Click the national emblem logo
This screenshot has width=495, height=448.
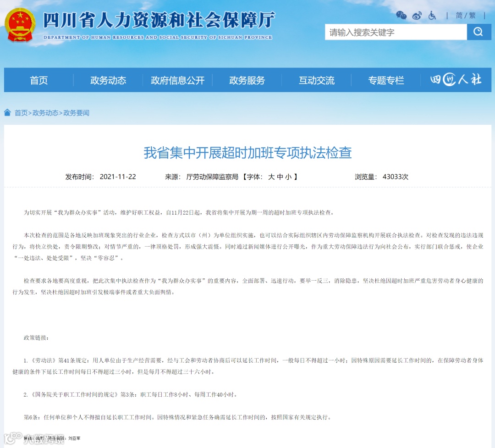pyautogui.click(x=20, y=25)
